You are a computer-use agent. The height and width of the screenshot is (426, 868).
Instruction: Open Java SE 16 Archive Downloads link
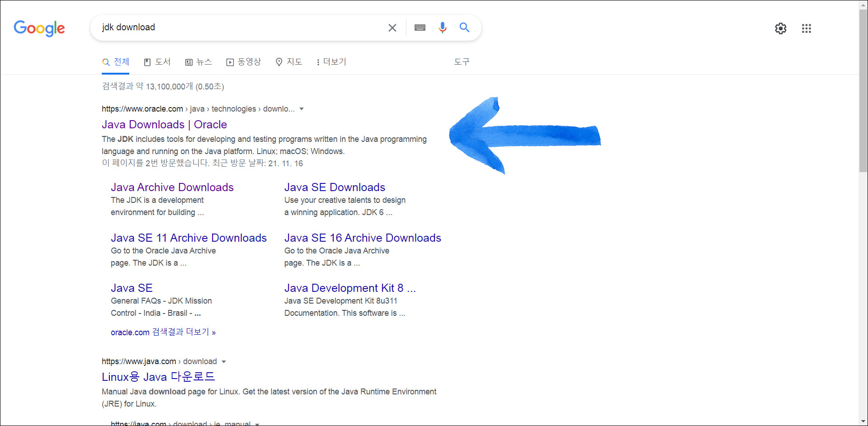(363, 238)
